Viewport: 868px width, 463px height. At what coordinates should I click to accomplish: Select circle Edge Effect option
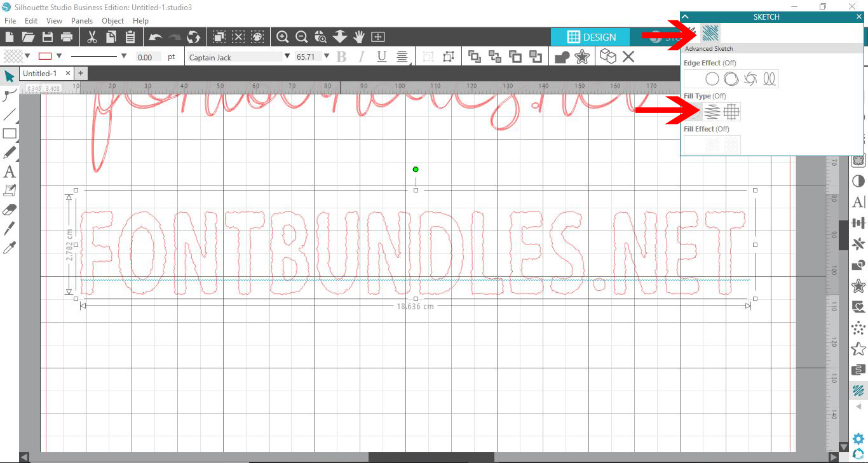pos(712,79)
